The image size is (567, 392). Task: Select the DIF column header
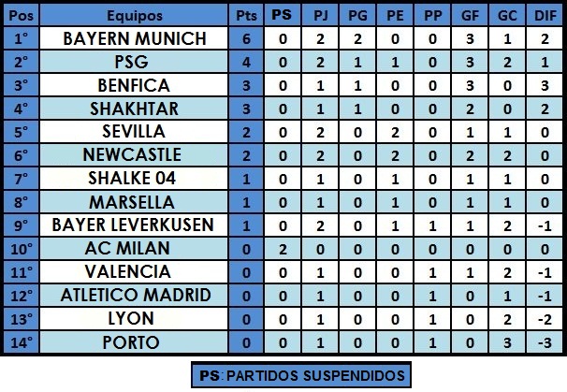coord(545,15)
